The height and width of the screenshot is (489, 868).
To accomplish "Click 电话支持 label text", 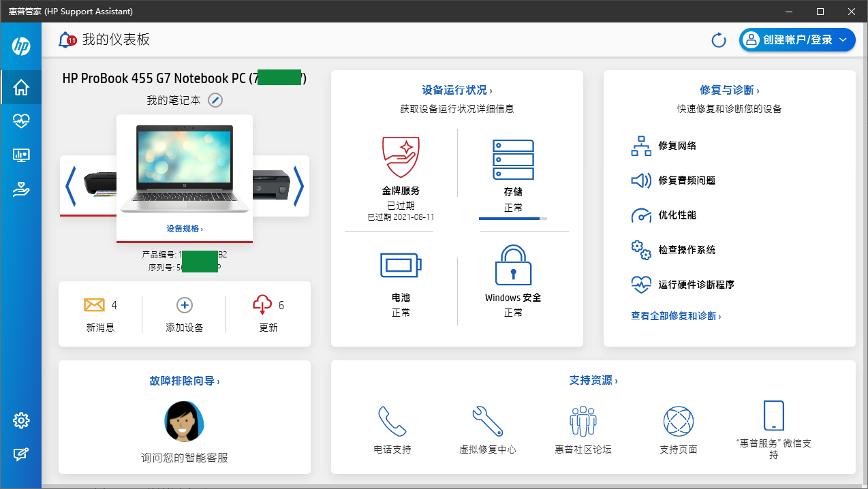I will pos(392,449).
